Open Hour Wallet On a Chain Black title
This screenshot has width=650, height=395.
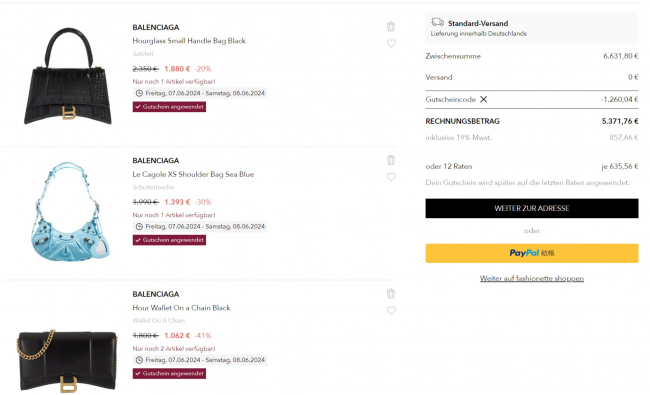181,308
